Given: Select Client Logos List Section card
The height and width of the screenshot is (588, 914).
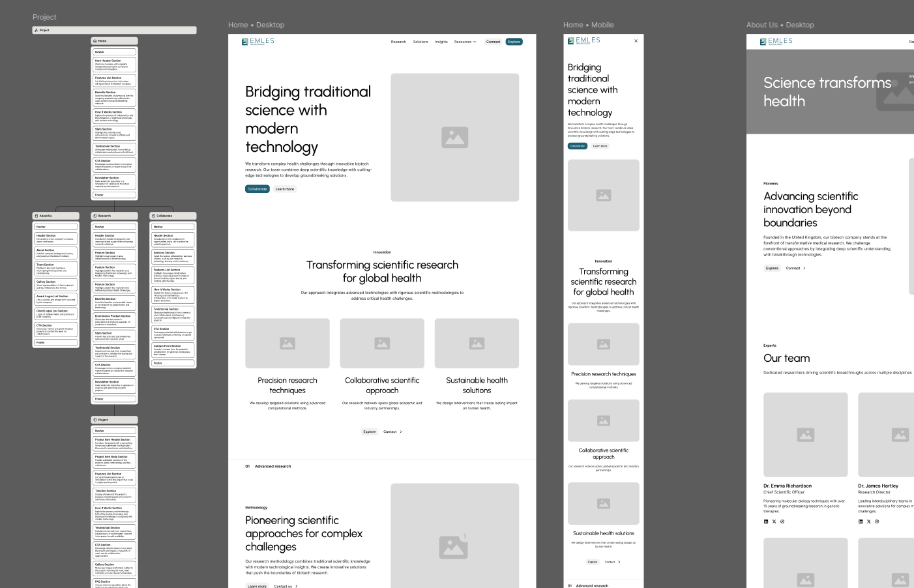Looking at the screenshot, I should tap(55, 314).
